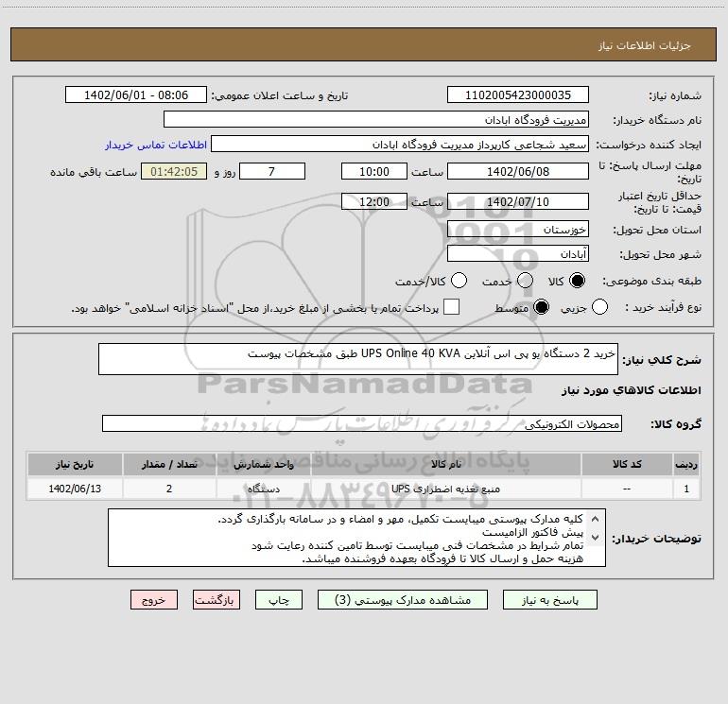Screen dimensions: 728x704
Task: Click the deadline time field 10:00
Action: pos(374,171)
